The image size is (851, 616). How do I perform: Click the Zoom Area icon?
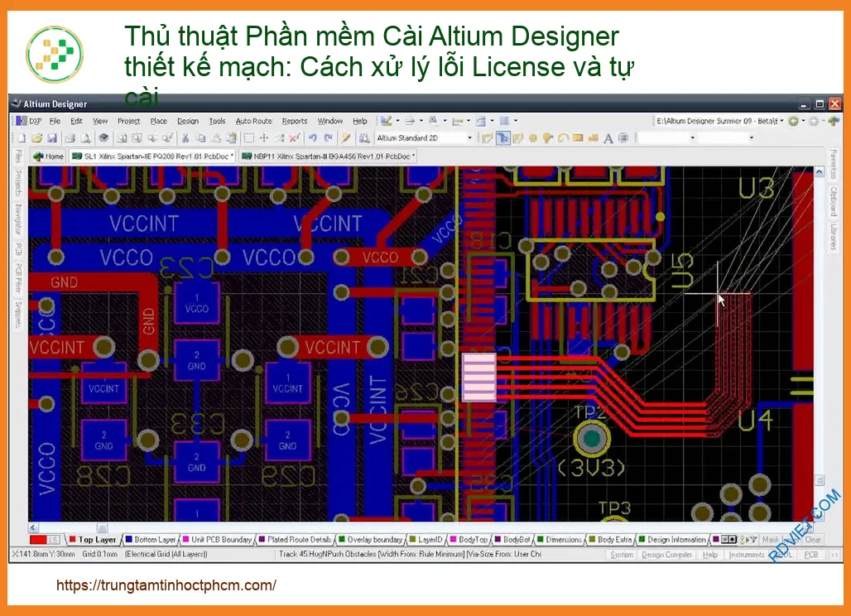137,138
